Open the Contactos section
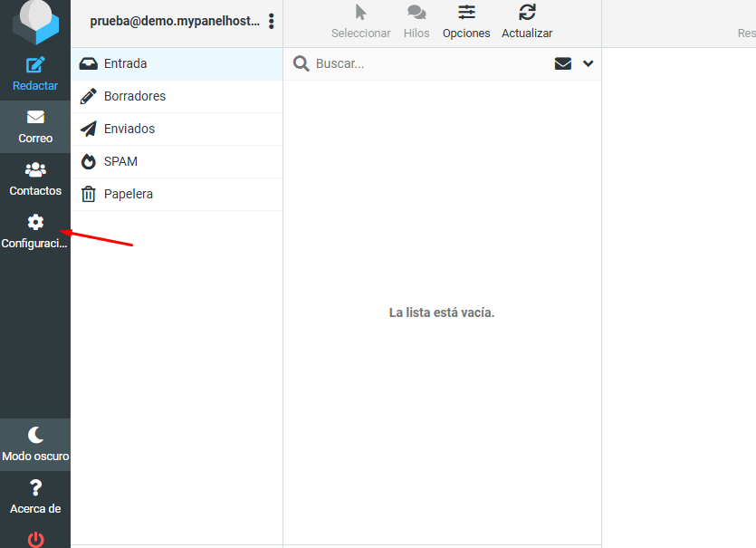 coord(35,179)
